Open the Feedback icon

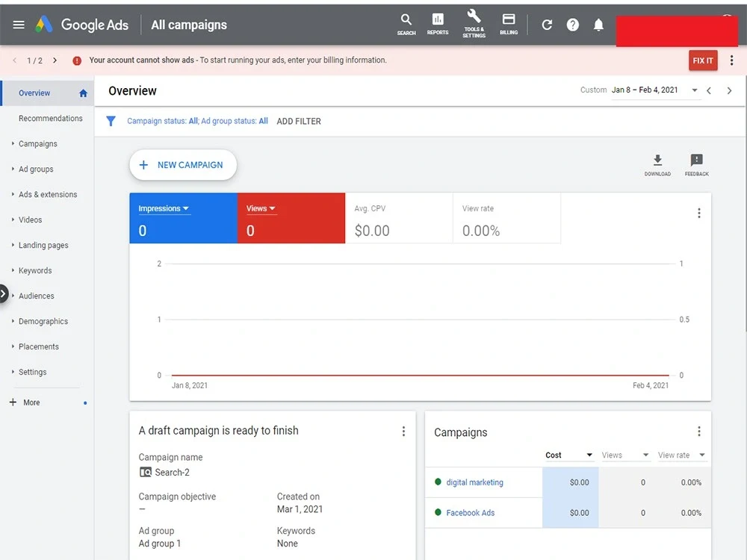[696, 165]
